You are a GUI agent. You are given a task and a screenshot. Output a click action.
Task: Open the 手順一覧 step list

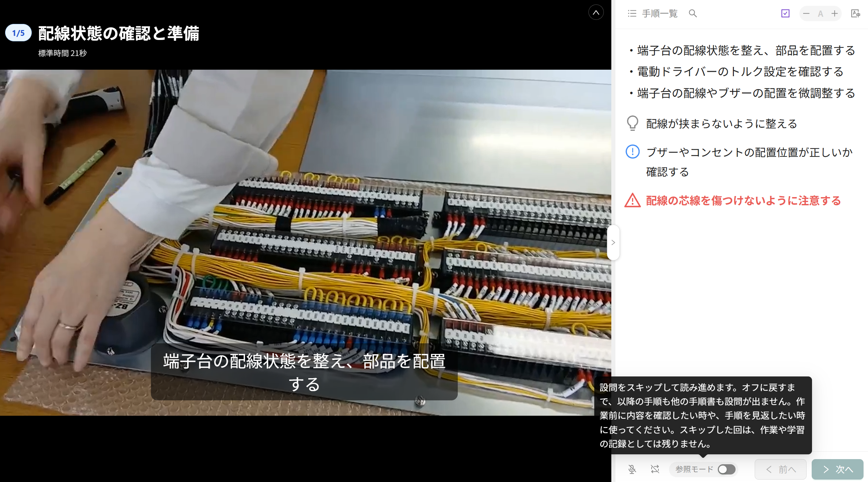point(652,14)
